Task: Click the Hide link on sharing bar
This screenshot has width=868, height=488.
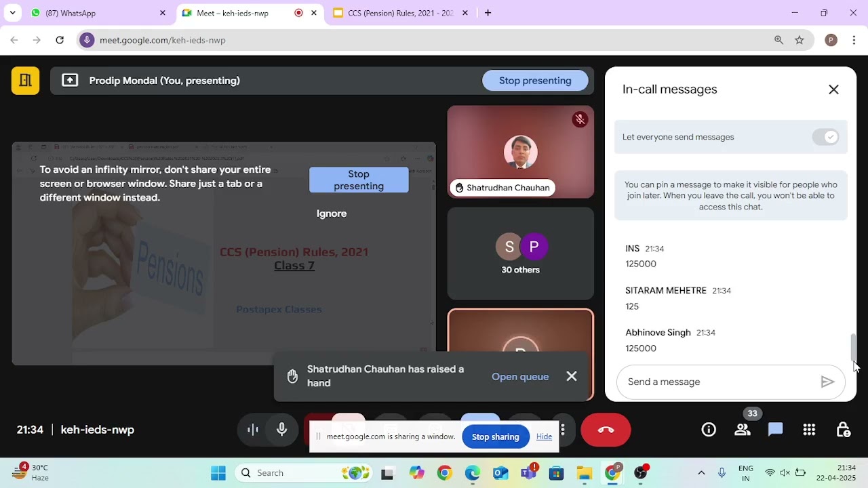Action: 544,436
